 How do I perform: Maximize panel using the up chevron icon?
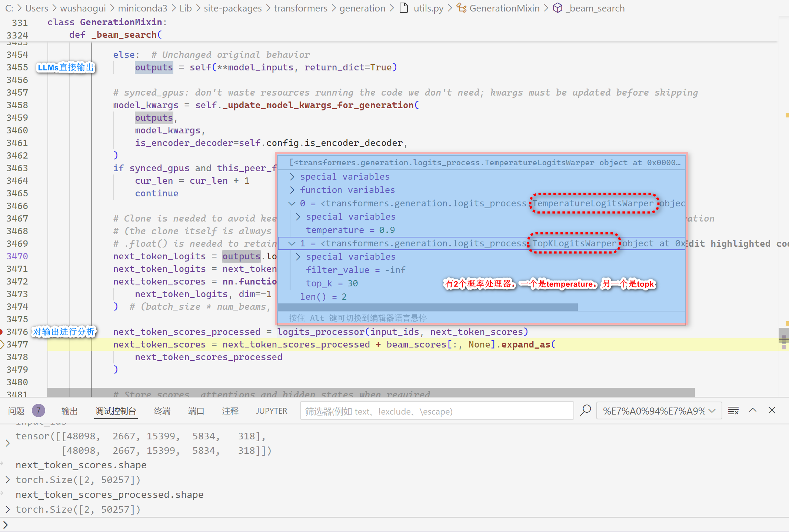tap(752, 410)
